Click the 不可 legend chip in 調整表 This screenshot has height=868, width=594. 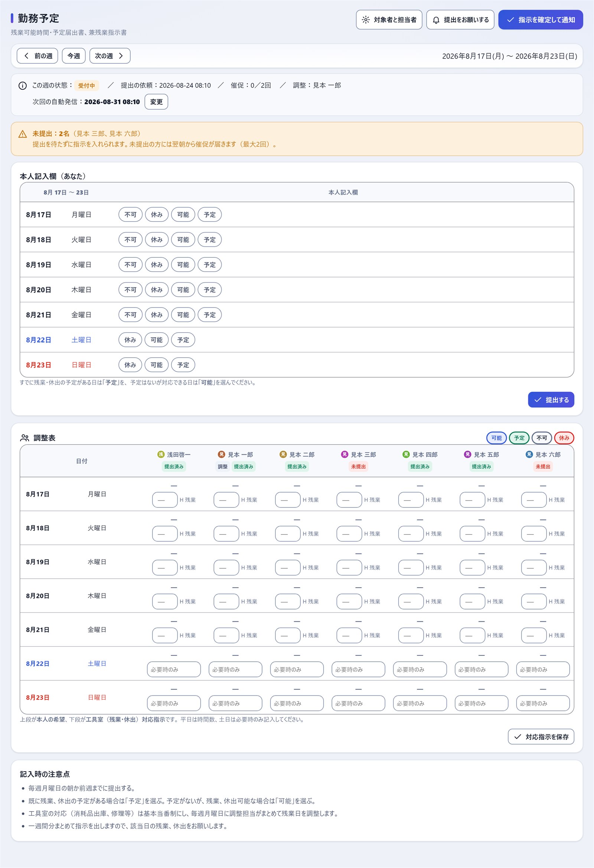[542, 438]
